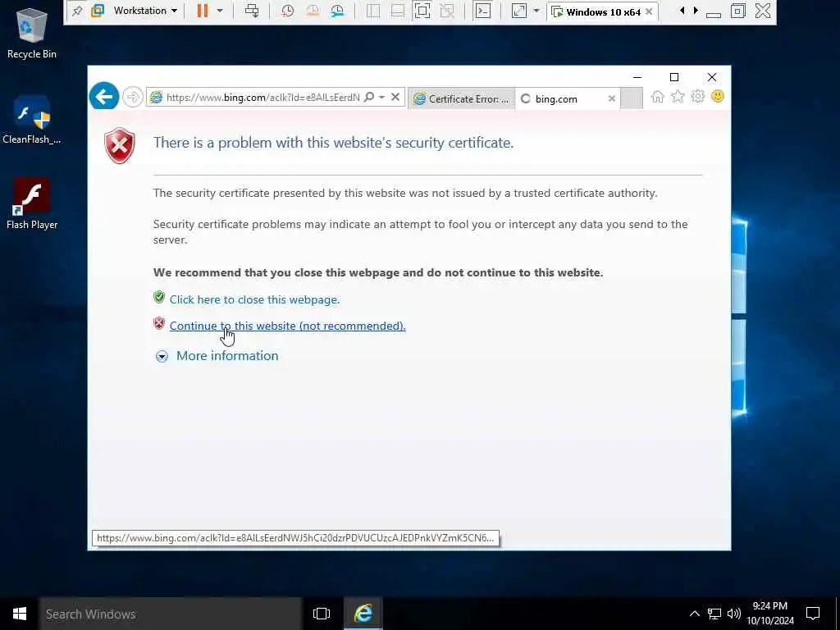Click the volume speaker tray icon
This screenshot has height=630, width=840.
click(x=734, y=614)
